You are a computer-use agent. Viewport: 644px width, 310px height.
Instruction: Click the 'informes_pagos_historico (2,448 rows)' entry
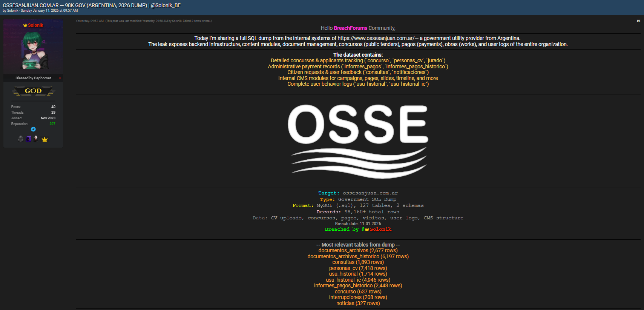coord(358,285)
